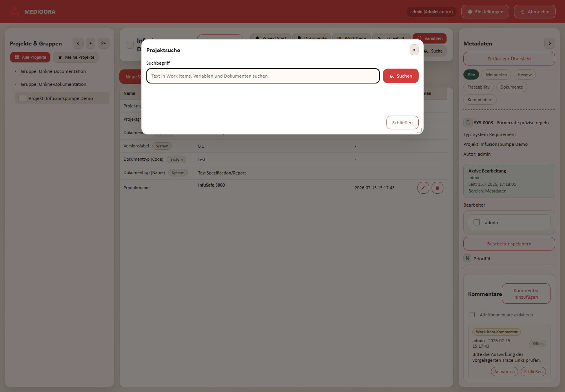This screenshot has width=565, height=392.
Task: Click the Offen status badge
Action: point(538,344)
